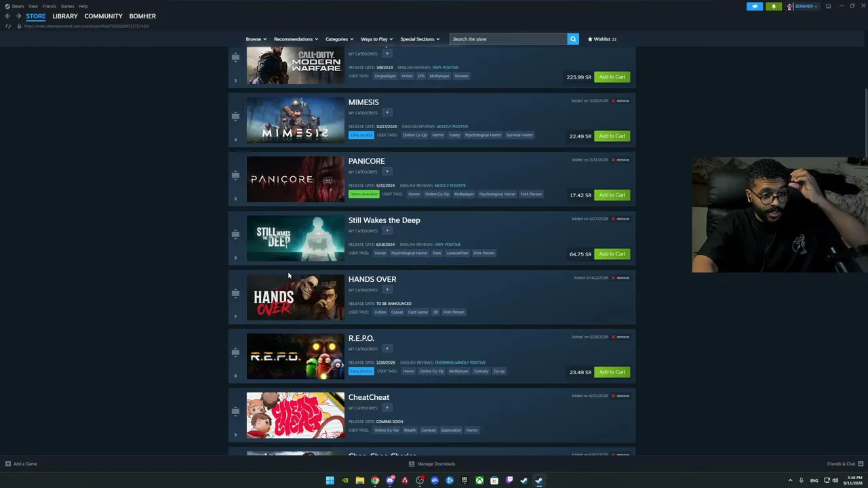Open the BOMHER profile tab
868x488 pixels.
coord(142,16)
